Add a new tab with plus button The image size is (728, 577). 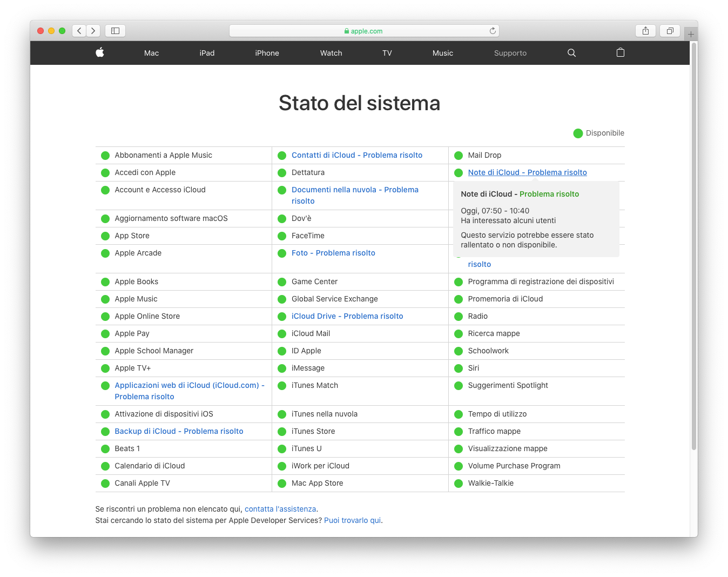coord(691,34)
